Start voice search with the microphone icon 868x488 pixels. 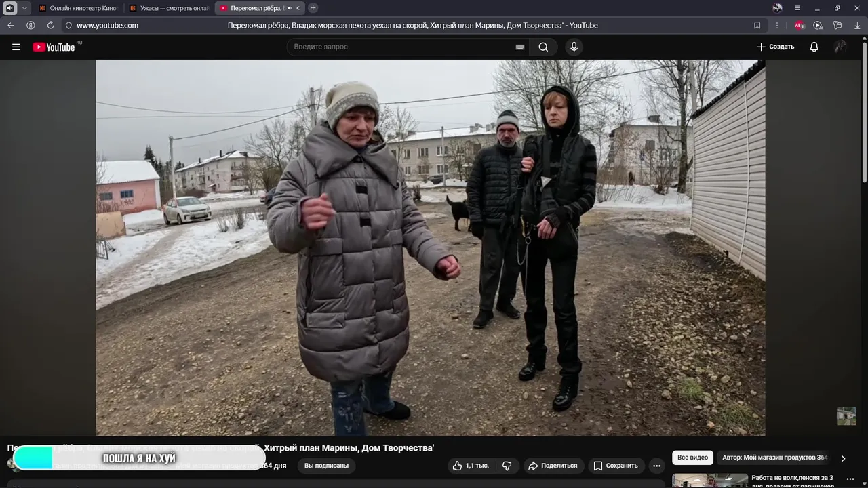tap(574, 47)
